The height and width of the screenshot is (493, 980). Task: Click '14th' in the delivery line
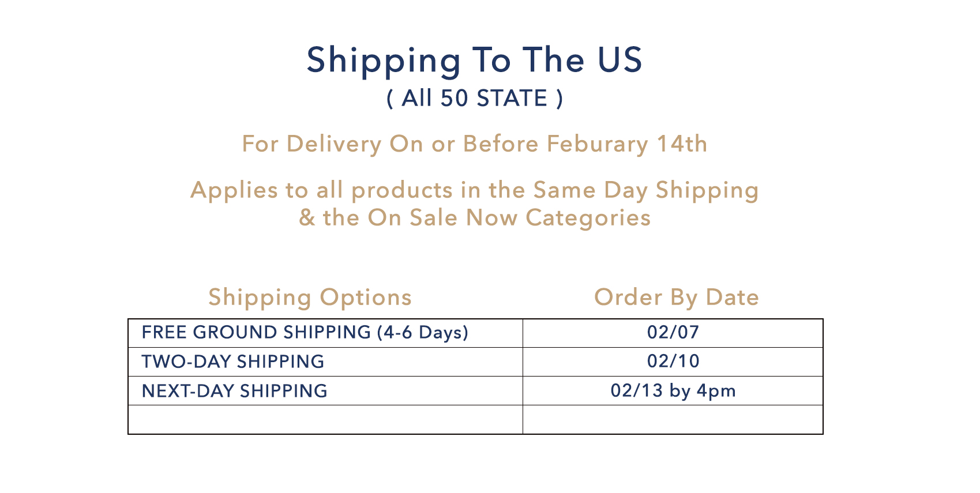click(x=682, y=144)
